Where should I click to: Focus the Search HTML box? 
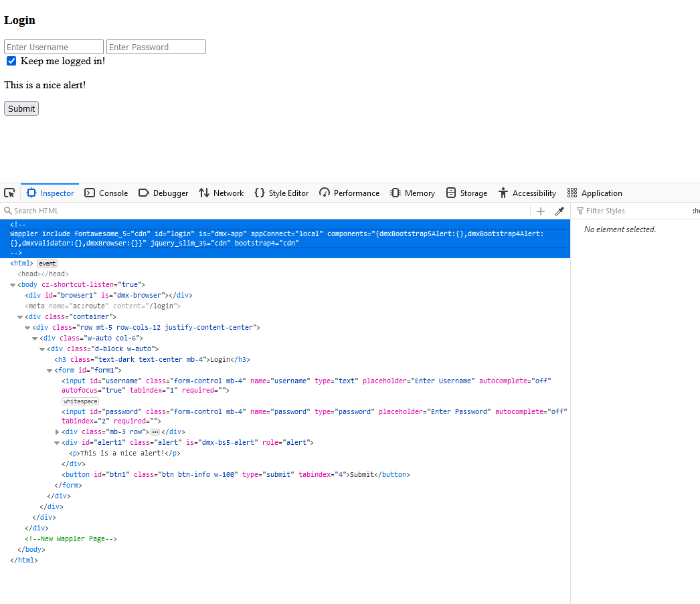(268, 211)
